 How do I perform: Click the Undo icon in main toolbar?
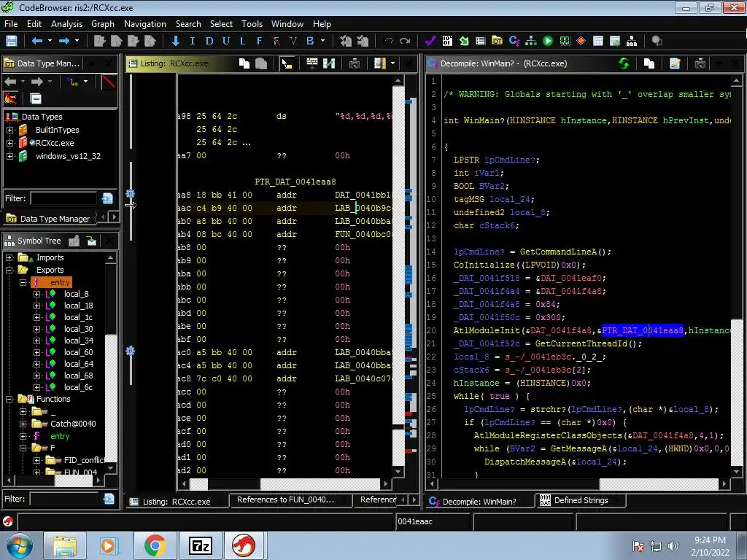tap(389, 41)
